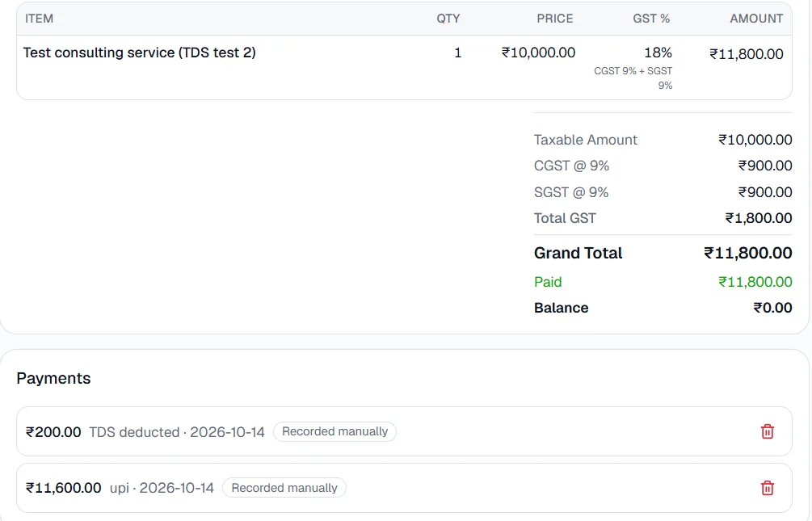
Task: Select the ITEM column header
Action: [x=40, y=19]
